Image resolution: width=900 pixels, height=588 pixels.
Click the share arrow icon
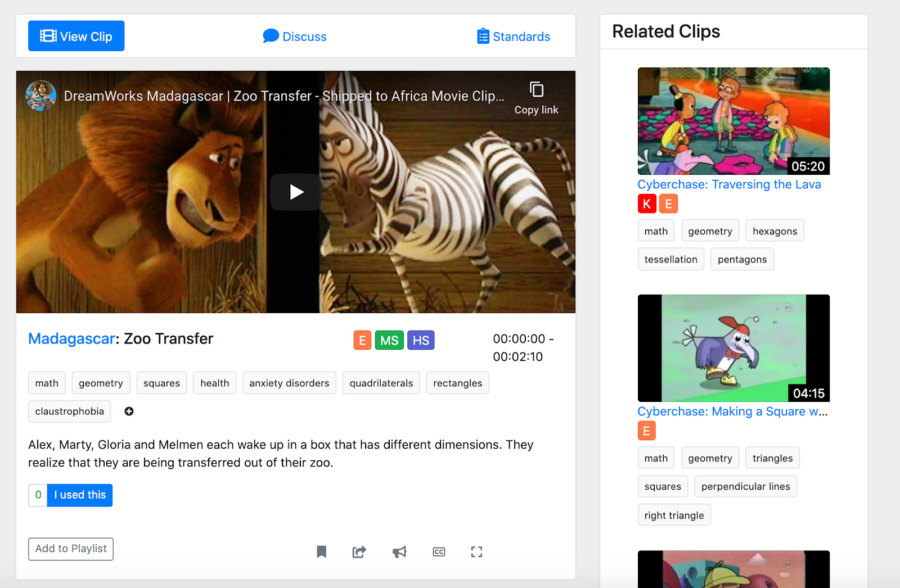(x=359, y=551)
